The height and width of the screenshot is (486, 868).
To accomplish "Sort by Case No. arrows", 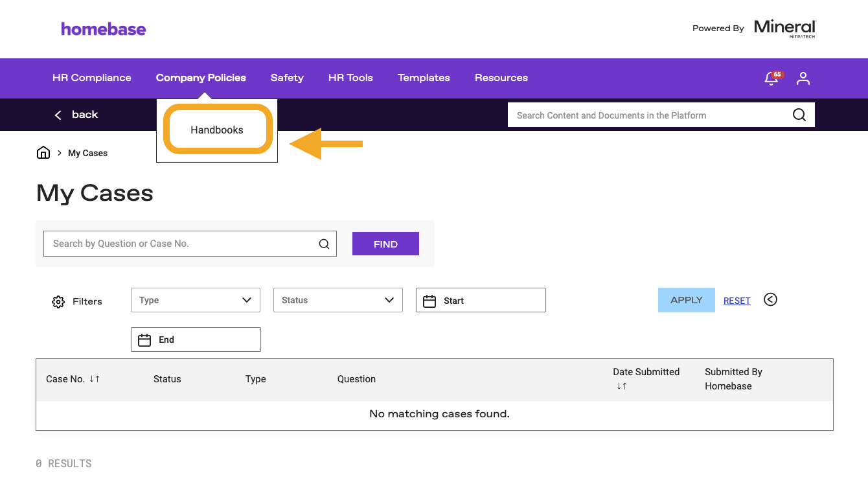I will point(95,379).
